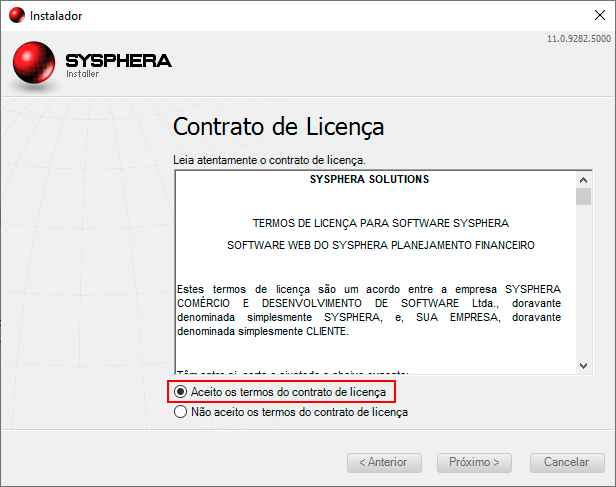Click version number 11.0.9282.5000
The width and height of the screenshot is (616, 487).
point(579,39)
